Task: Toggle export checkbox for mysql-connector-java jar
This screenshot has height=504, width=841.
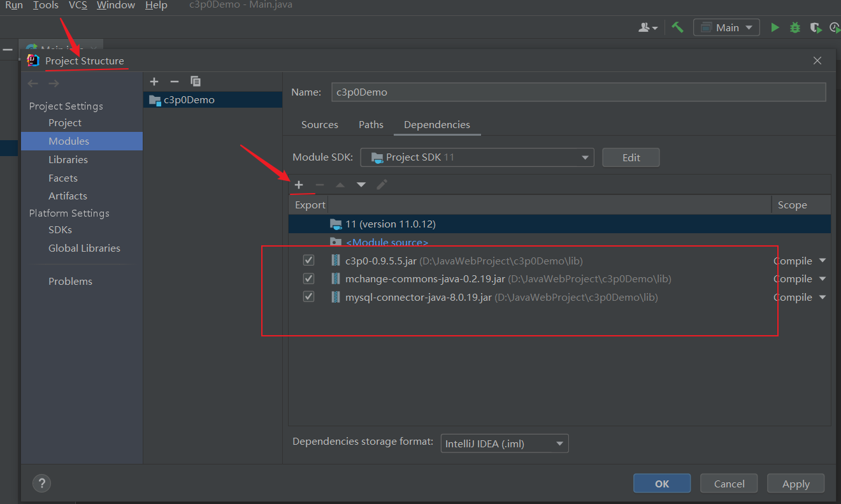Action: (x=309, y=297)
